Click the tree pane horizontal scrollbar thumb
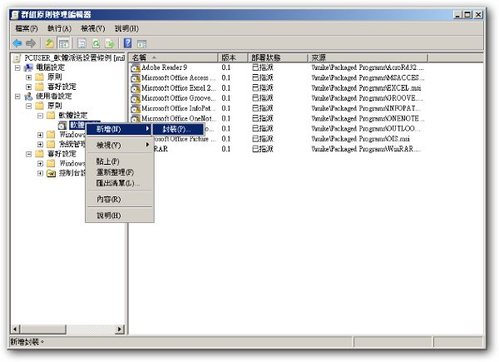The width and height of the screenshot is (499, 362). coord(43,329)
